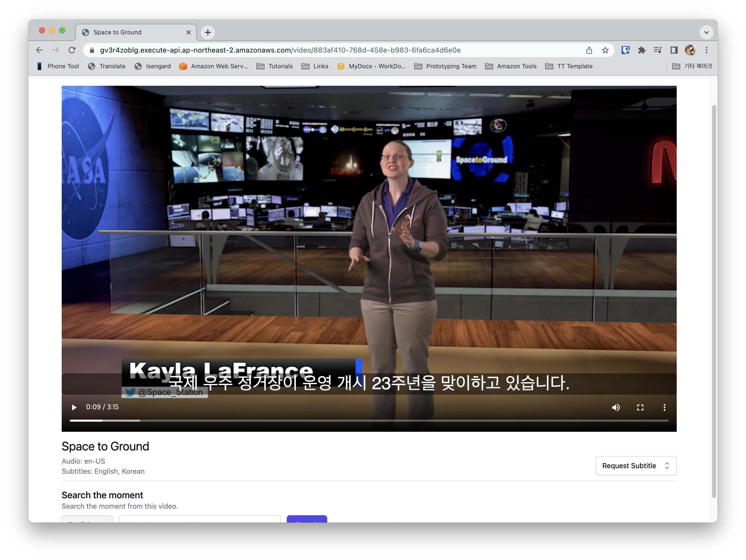Reload the page with refresh icon
The height and width of the screenshot is (560, 746).
click(72, 50)
